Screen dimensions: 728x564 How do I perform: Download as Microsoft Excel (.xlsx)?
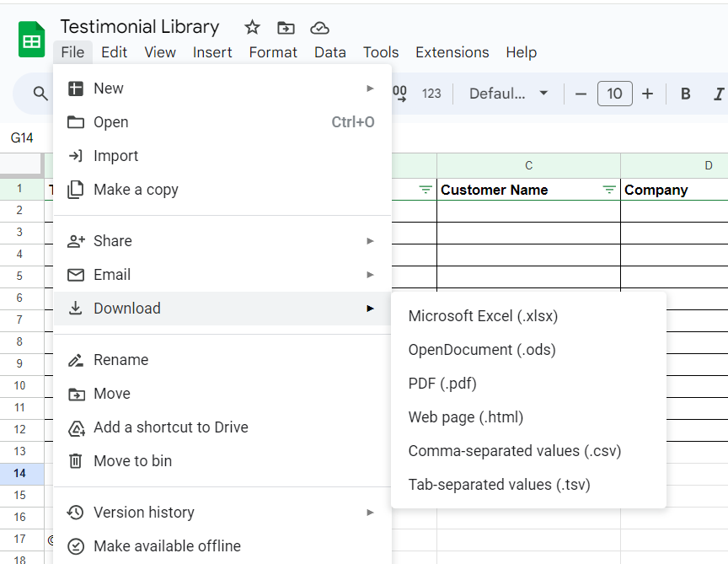click(x=528, y=316)
